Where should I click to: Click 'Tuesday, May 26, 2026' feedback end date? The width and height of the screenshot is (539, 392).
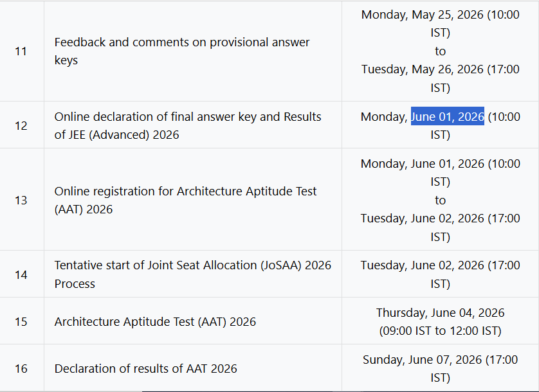(422, 69)
